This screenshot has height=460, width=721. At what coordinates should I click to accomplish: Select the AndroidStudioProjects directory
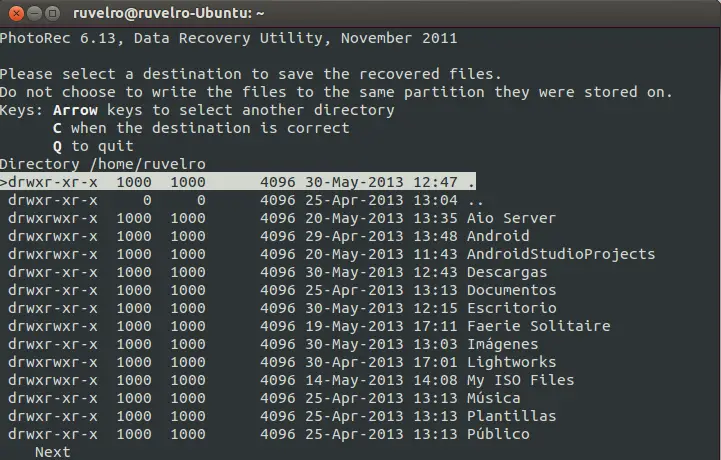point(331,254)
